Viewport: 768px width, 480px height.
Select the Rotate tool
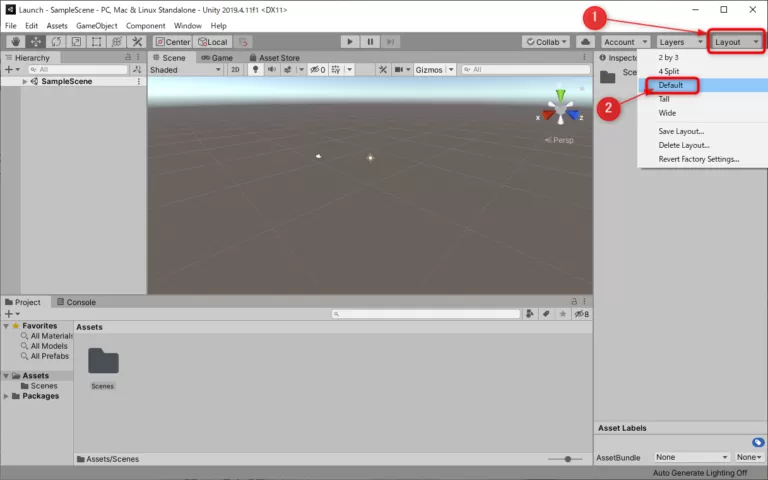pyautogui.click(x=56, y=42)
